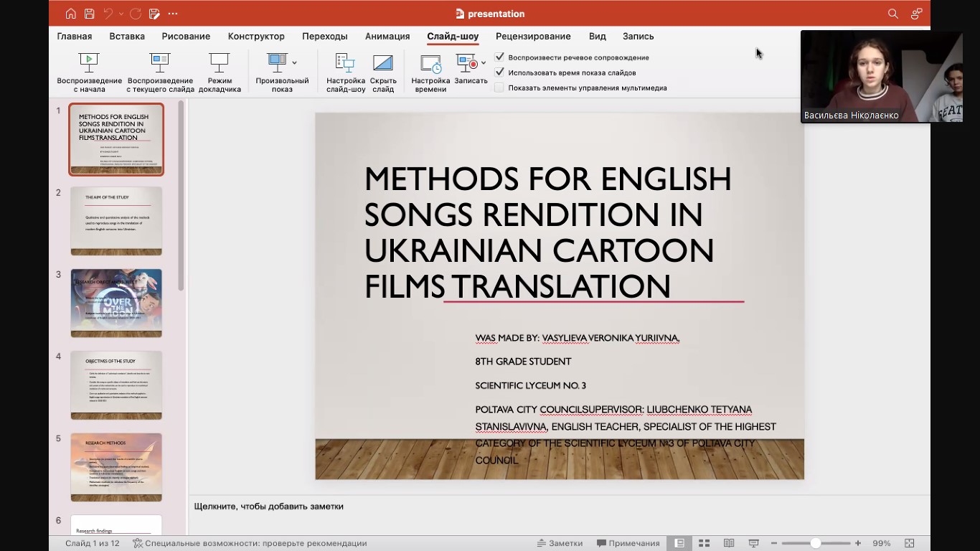Switch to Slide Sorter view icon

point(704,543)
